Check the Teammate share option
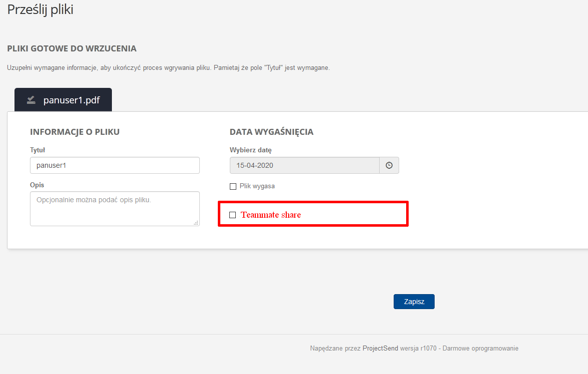This screenshot has width=588, height=374. [x=232, y=214]
